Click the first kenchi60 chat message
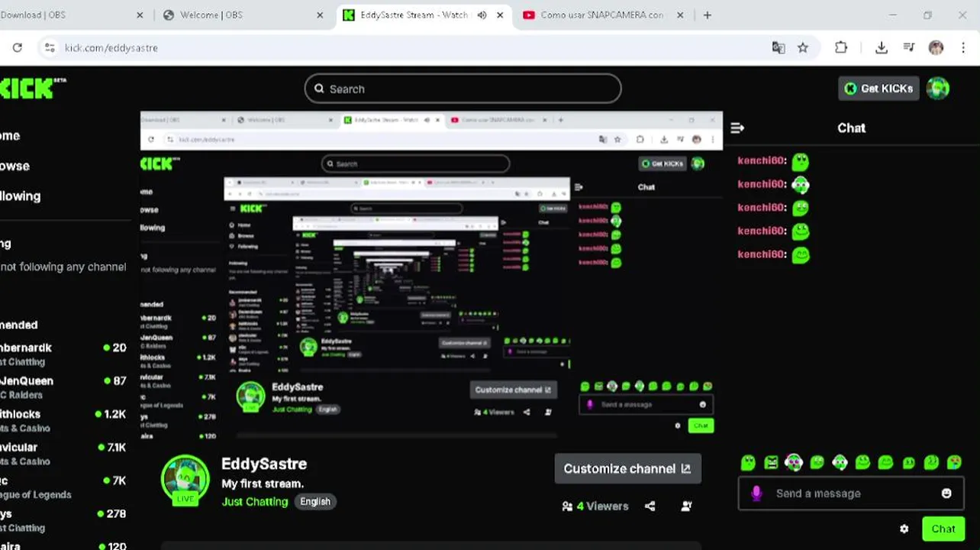Viewport: 980px width, 550px height. coord(773,161)
